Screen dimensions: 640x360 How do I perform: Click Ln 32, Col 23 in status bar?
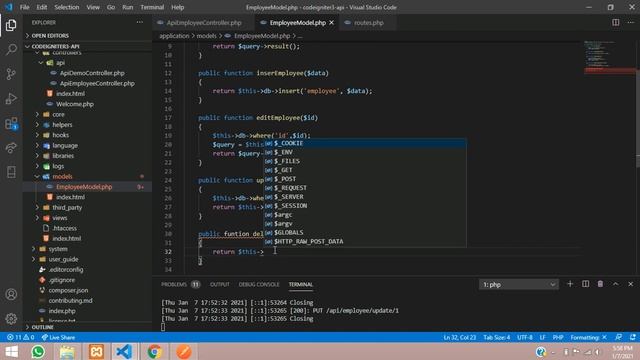tap(460, 338)
